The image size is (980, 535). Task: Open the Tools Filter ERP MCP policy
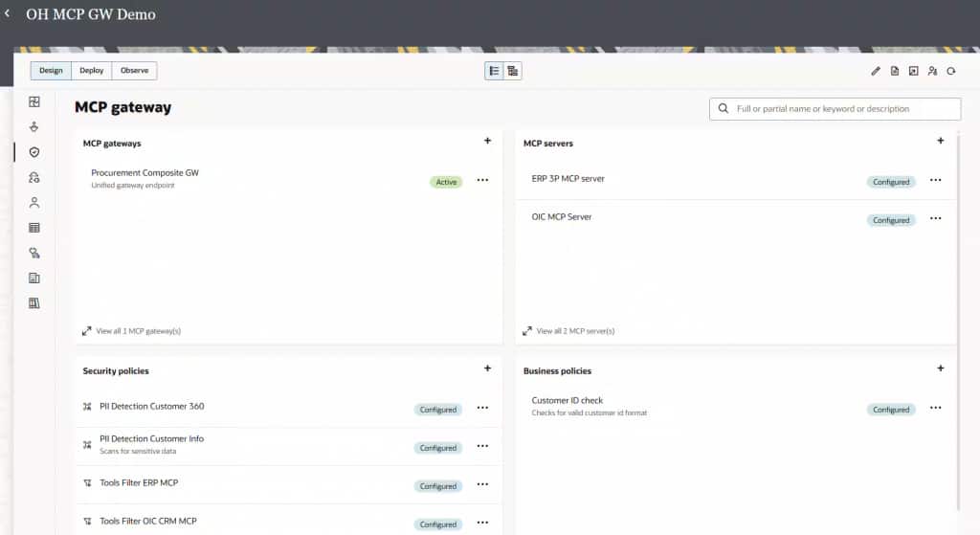tap(139, 482)
